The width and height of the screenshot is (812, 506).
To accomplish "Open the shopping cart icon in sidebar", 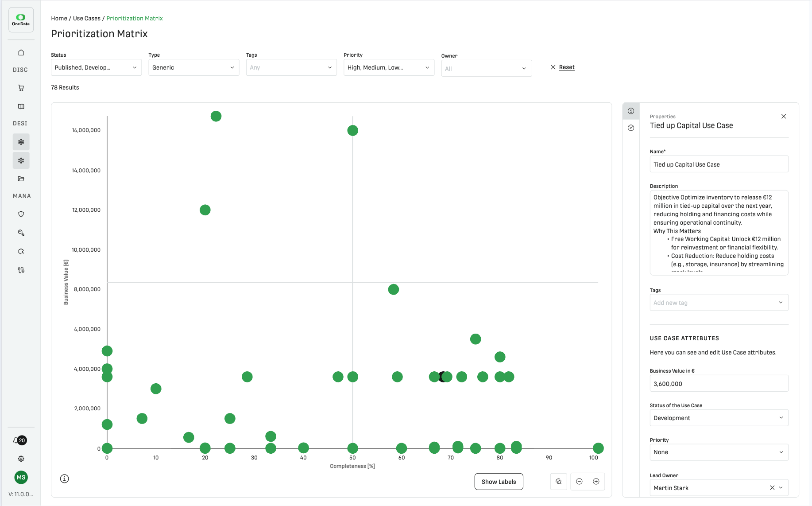I will (x=21, y=88).
